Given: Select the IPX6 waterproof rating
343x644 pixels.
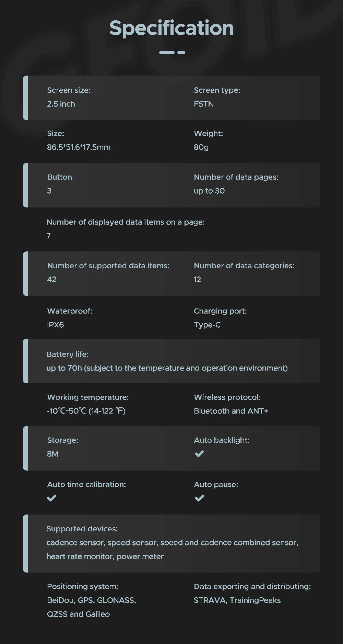Looking at the screenshot, I should coord(55,325).
